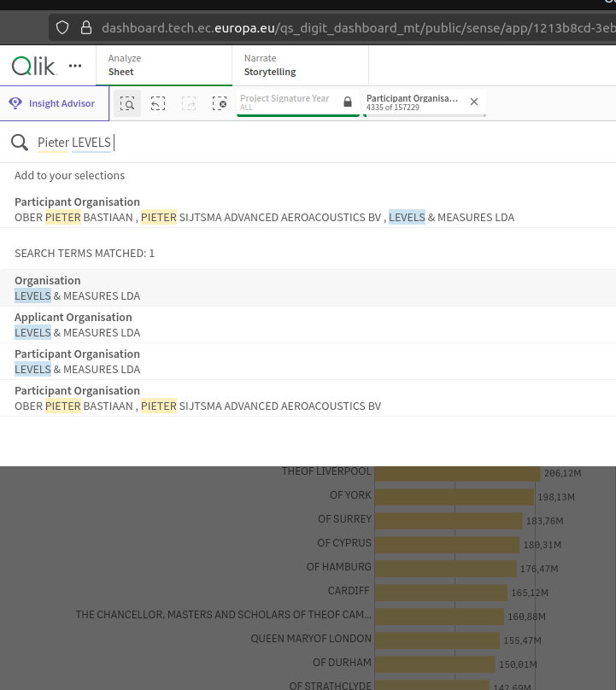Toggle the smart search selections tool
Viewport: 616px width, 690px height.
127,103
